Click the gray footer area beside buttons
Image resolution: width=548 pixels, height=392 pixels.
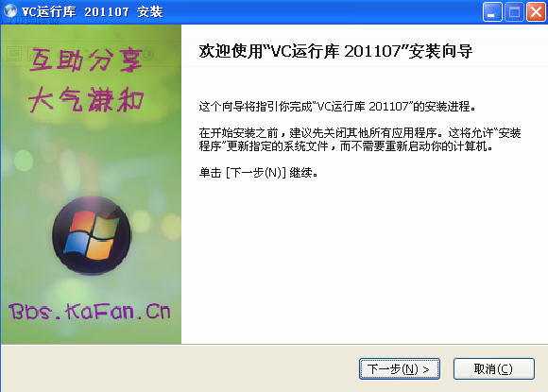[x=179, y=368]
